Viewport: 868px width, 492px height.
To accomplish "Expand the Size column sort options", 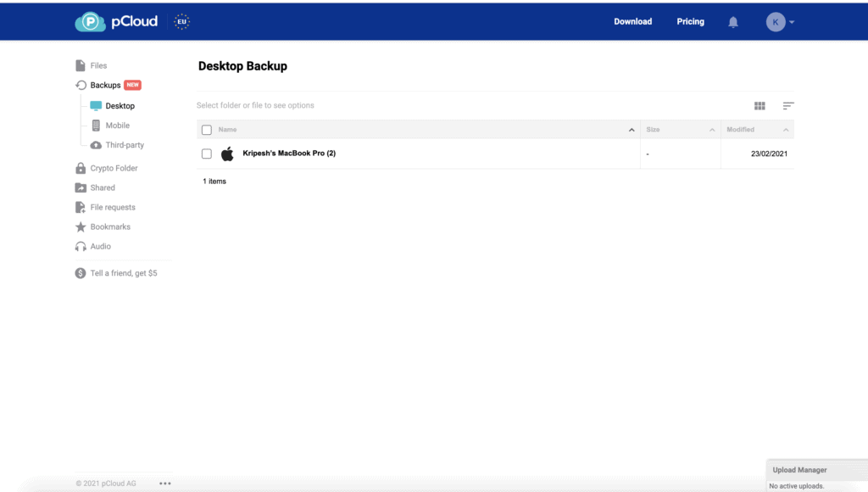I will point(710,129).
